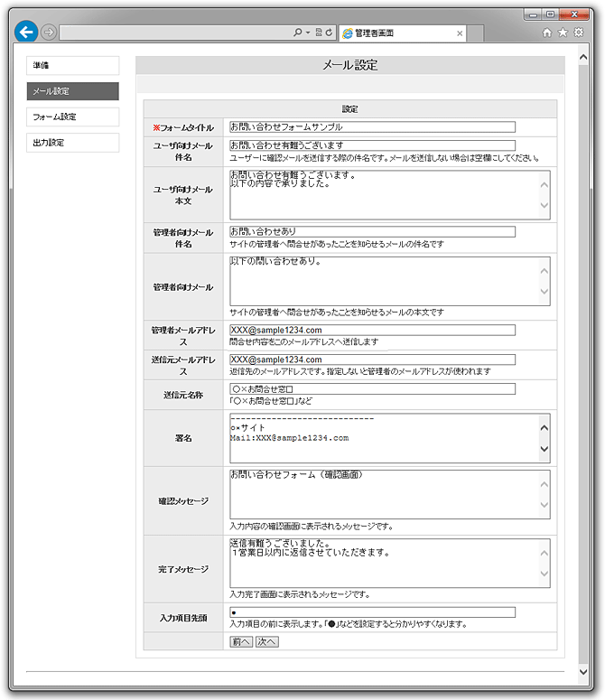The image size is (605, 700).
Task: Open browser tools gear icon
Action: 579,33
